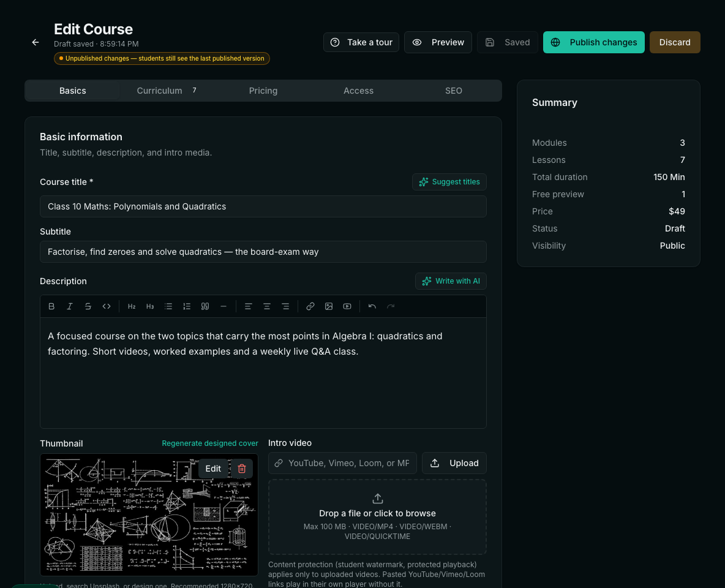The width and height of the screenshot is (725, 588).
Task: Insert a bulleted list
Action: tap(168, 306)
